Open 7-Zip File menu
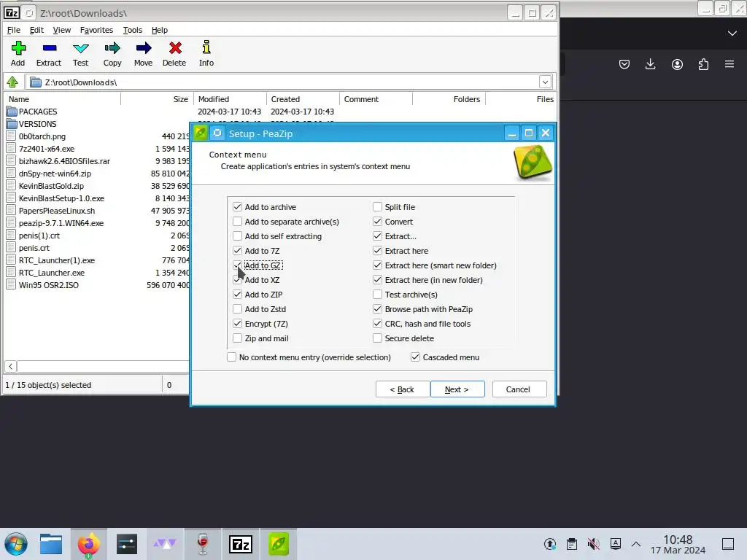747x560 pixels. pyautogui.click(x=14, y=30)
